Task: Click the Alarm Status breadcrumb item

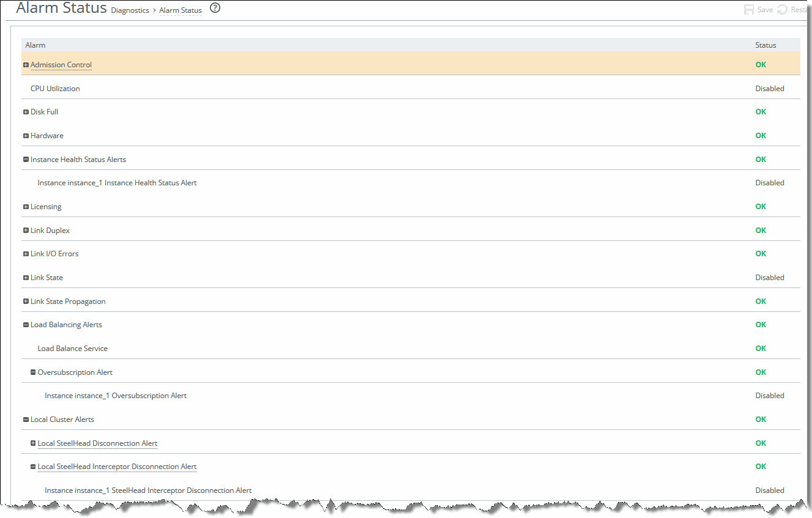Action: tap(181, 10)
